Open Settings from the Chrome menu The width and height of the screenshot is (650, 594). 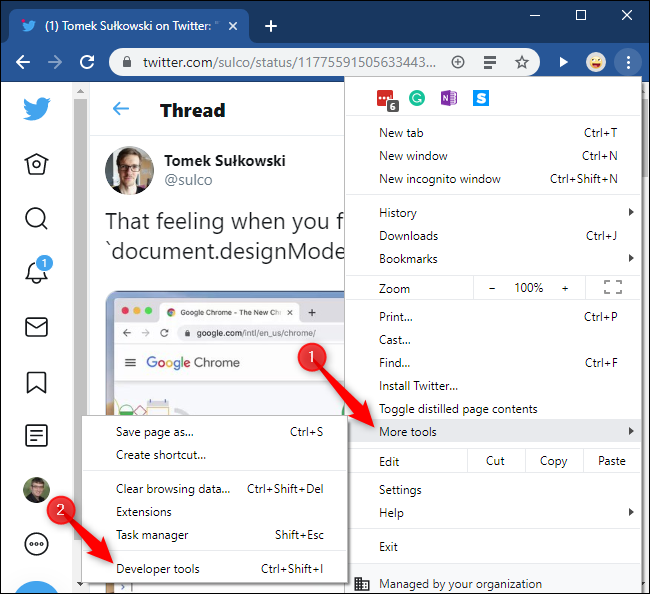tap(493, 490)
